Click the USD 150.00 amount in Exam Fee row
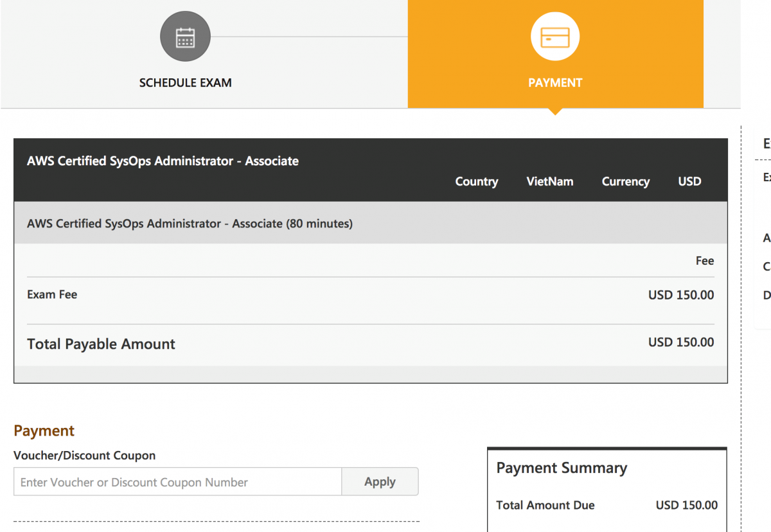This screenshot has height=532, width=771. 681,295
